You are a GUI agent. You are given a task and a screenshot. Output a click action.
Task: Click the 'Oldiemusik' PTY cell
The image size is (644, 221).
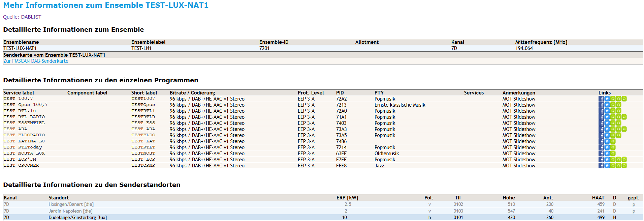pyautogui.click(x=387, y=154)
